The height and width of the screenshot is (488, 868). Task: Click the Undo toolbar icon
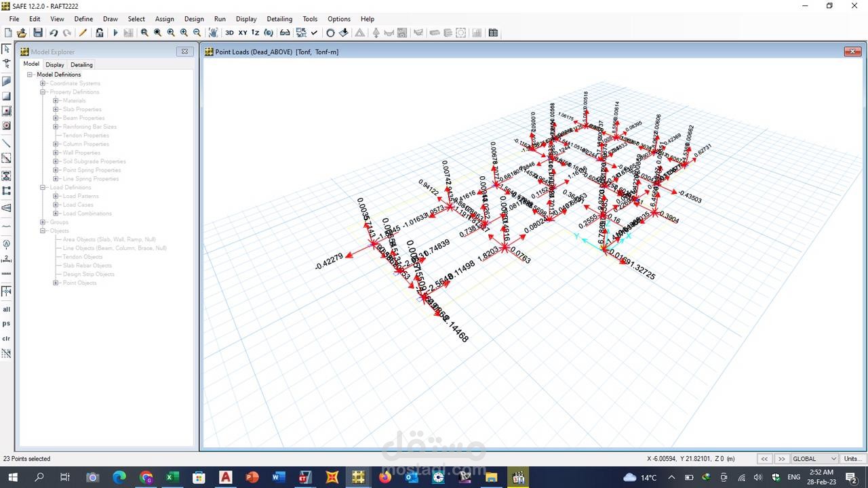[54, 33]
